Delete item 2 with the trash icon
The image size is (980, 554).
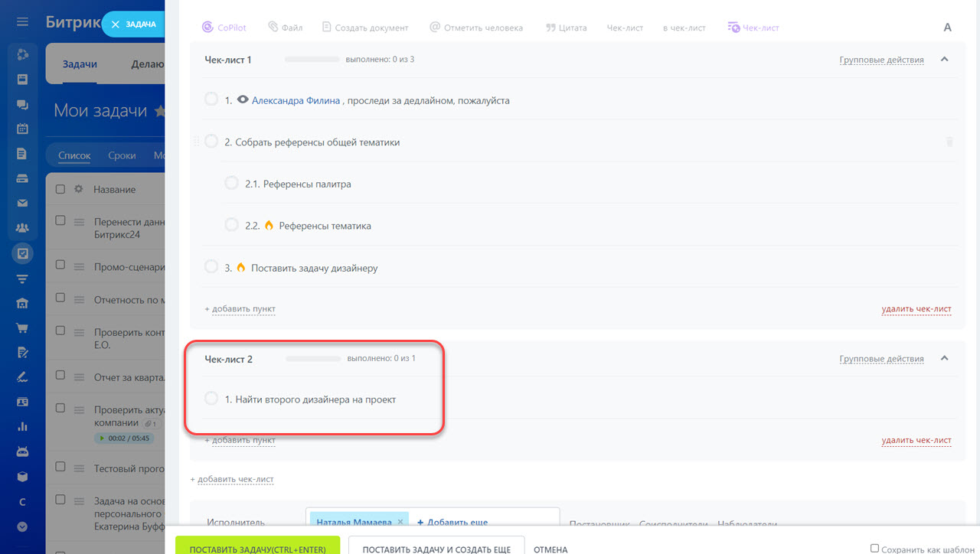pyautogui.click(x=949, y=142)
